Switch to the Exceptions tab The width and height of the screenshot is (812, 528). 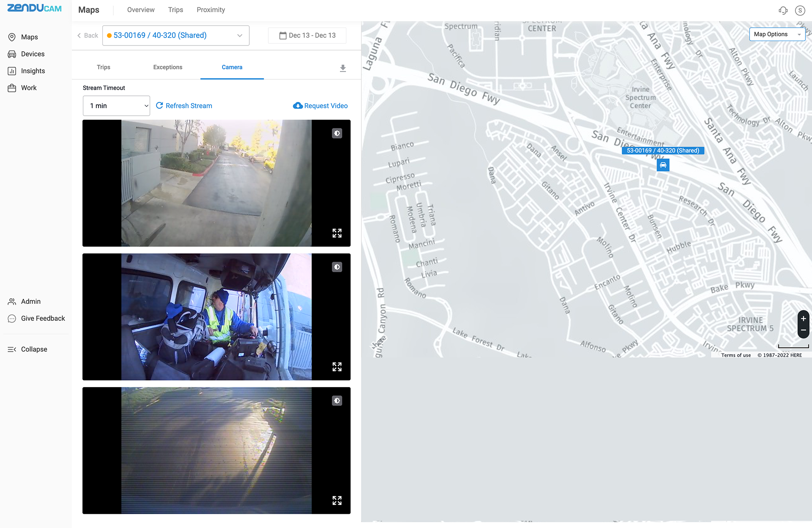168,67
